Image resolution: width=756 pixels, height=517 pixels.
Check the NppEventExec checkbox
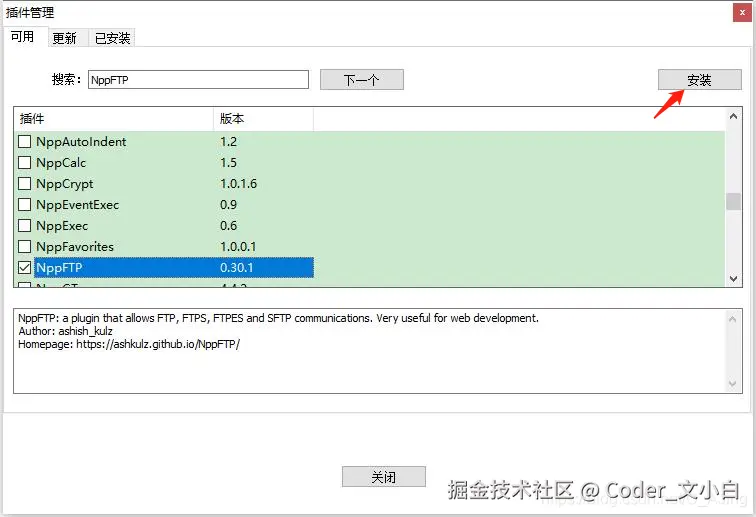point(25,204)
